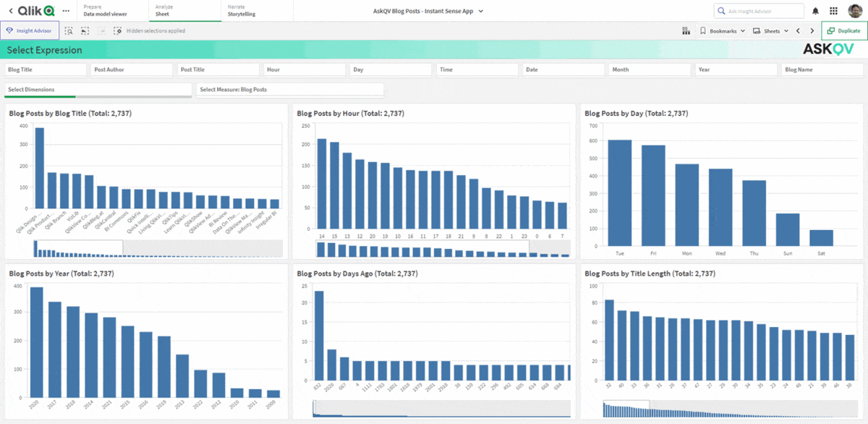The image size is (868, 424).
Task: Click the 'Blog Posts by Days Ago (Total: 2,737)' title
Action: (357, 274)
